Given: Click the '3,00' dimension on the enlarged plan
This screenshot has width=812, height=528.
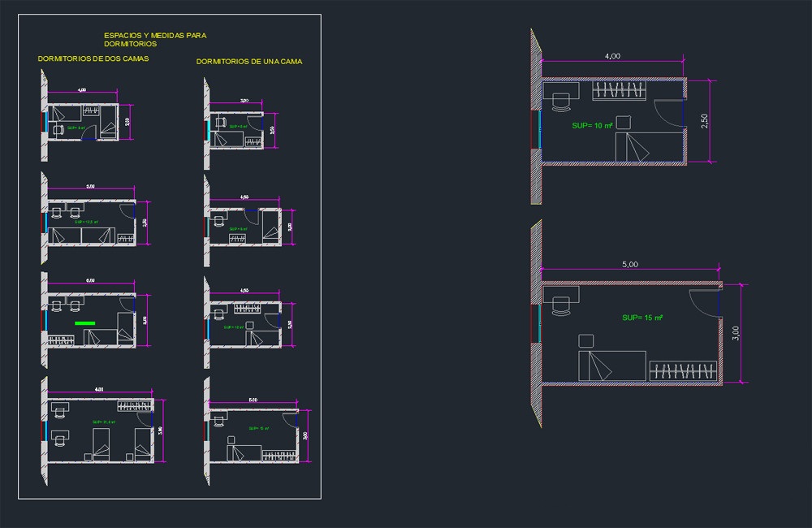Looking at the screenshot, I should [736, 333].
